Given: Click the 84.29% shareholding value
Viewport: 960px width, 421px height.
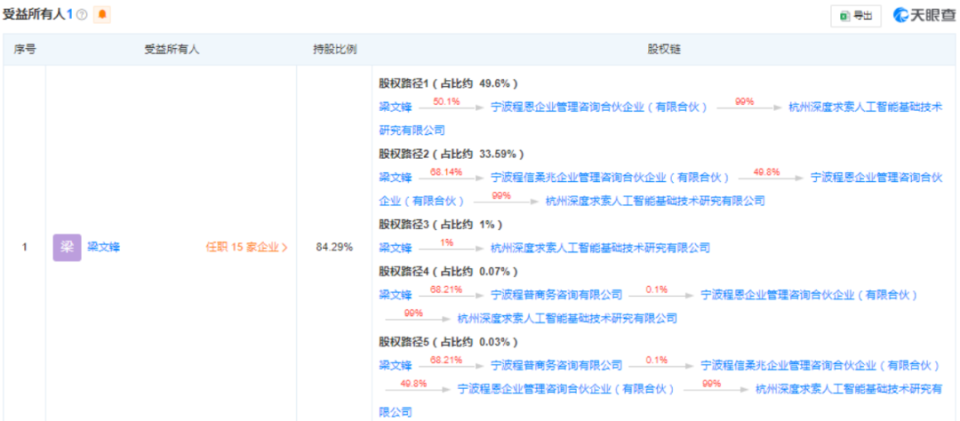Looking at the screenshot, I should (334, 247).
